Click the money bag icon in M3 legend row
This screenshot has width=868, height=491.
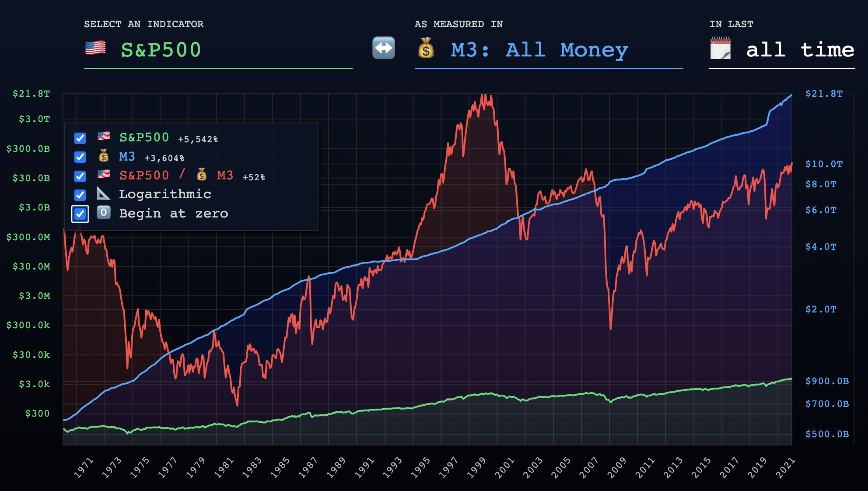[x=104, y=156]
